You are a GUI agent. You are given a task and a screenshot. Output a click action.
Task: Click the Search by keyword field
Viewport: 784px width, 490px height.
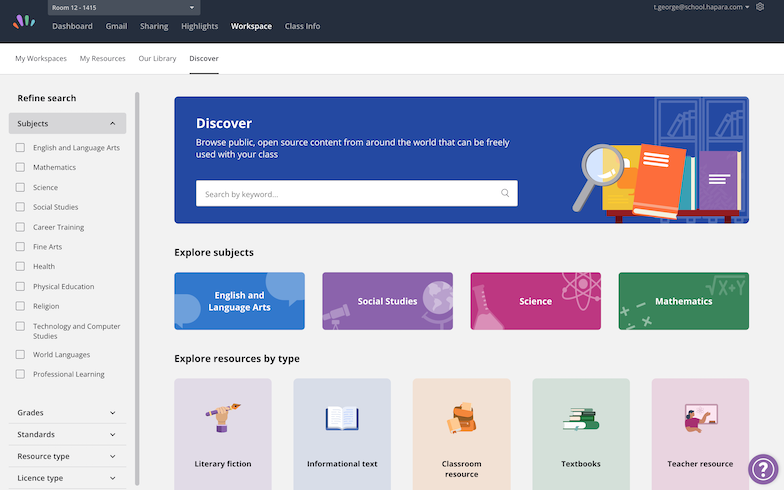point(356,194)
